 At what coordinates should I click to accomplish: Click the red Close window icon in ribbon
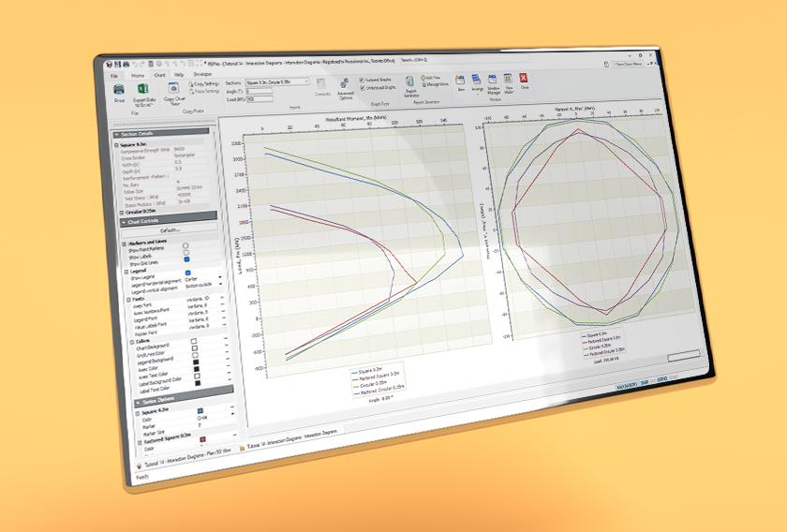(524, 78)
